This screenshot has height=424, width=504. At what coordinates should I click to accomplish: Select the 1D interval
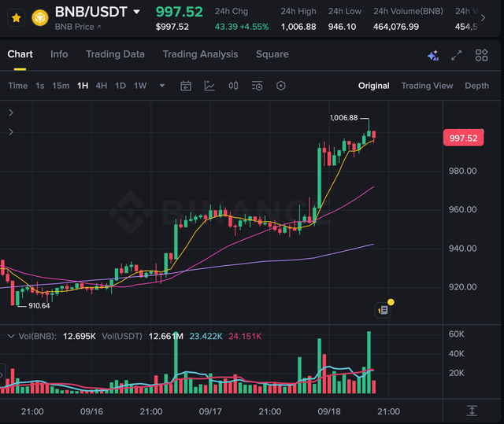[120, 86]
